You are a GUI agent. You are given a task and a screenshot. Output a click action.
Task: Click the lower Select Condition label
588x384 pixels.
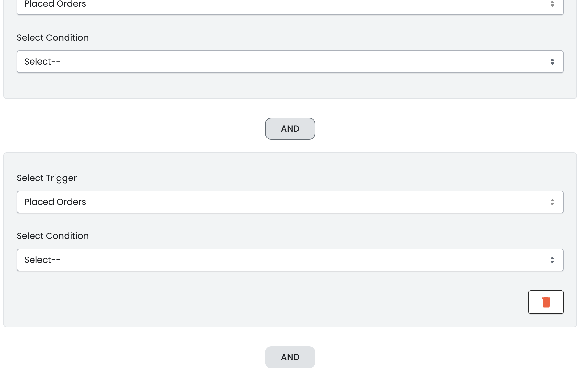click(53, 236)
